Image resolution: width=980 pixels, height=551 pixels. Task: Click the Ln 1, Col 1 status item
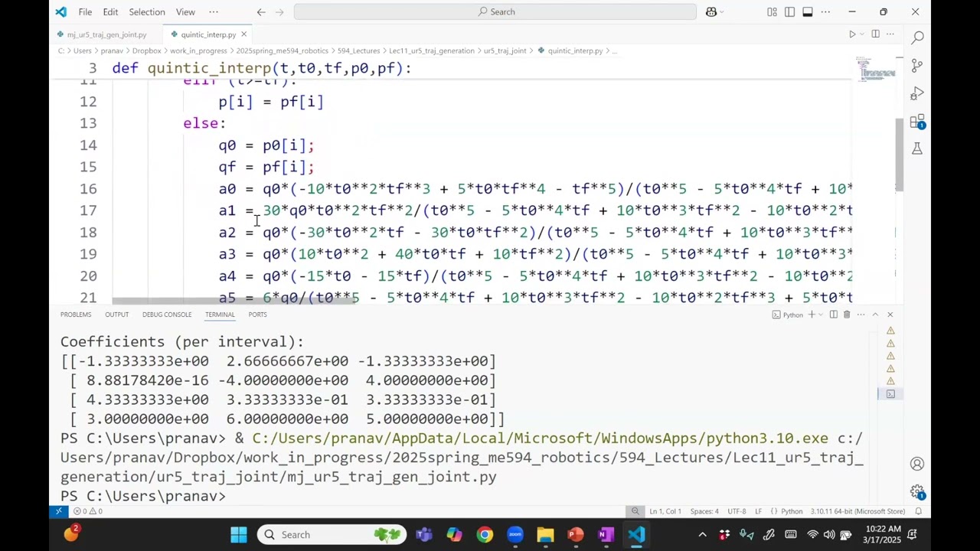(665, 511)
